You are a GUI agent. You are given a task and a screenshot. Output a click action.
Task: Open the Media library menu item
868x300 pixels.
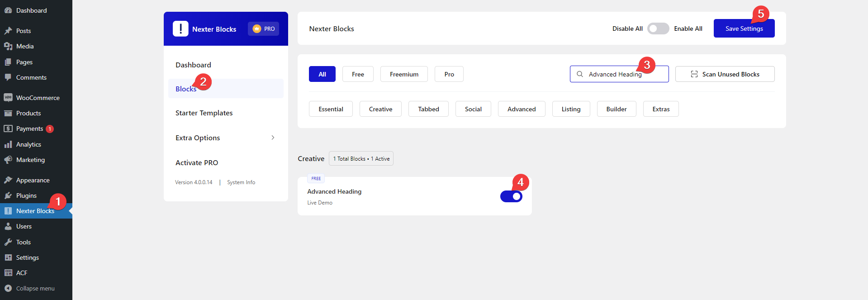pyautogui.click(x=25, y=46)
